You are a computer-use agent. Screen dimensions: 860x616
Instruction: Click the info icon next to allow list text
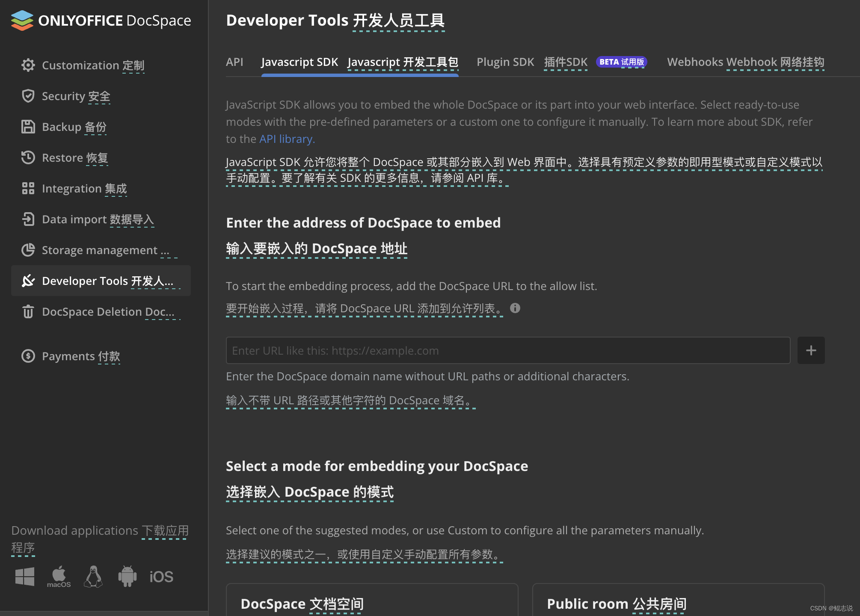click(x=515, y=308)
